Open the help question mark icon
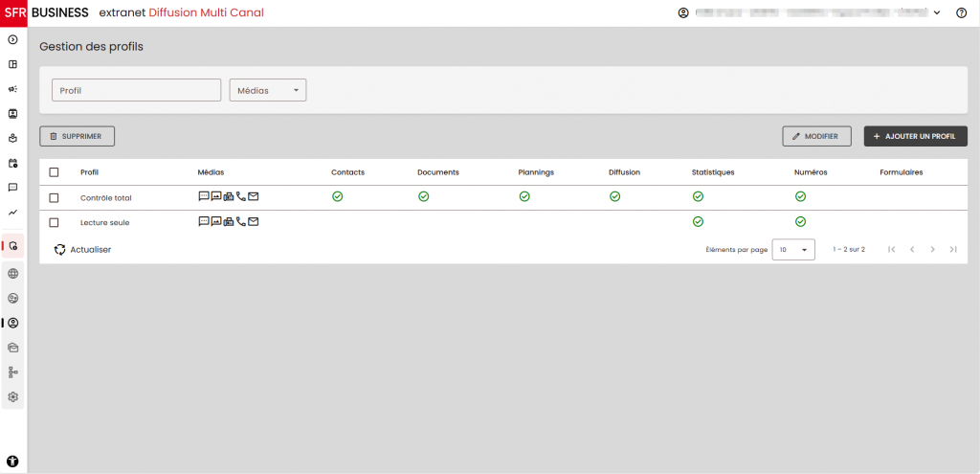This screenshot has height=474, width=980. pos(961,13)
